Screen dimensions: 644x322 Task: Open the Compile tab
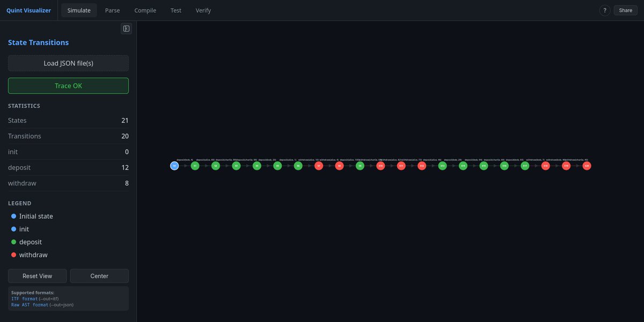point(145,10)
